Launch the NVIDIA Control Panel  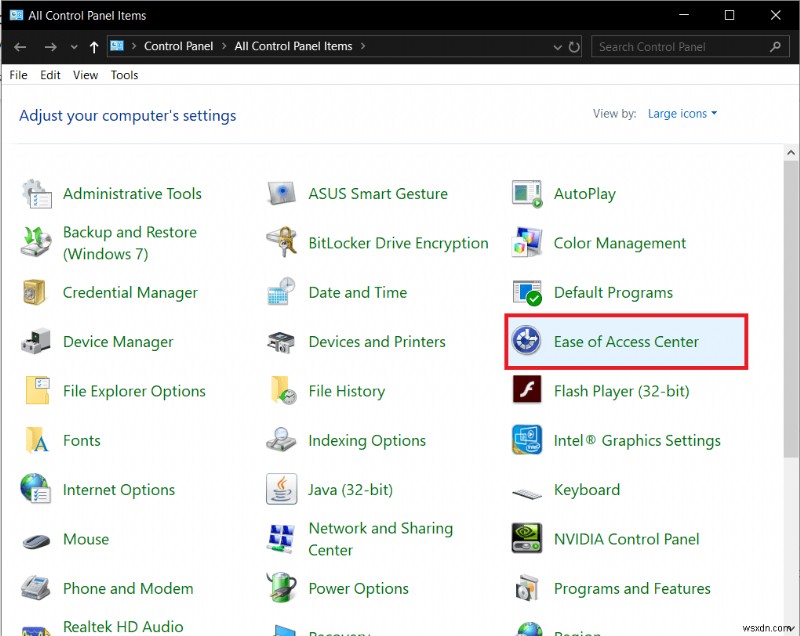(x=626, y=539)
